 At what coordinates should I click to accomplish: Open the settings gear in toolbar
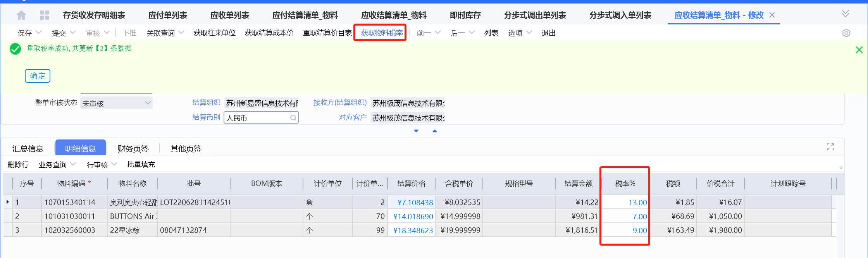[846, 33]
